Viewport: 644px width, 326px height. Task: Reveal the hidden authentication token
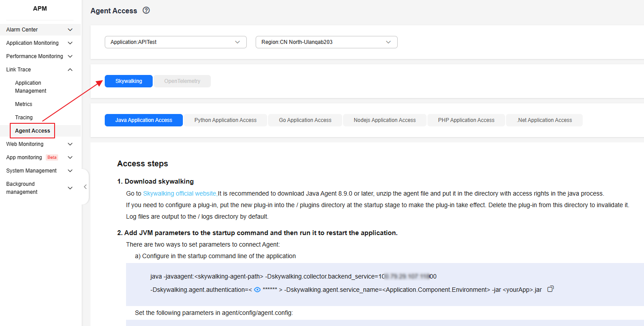[257, 290]
